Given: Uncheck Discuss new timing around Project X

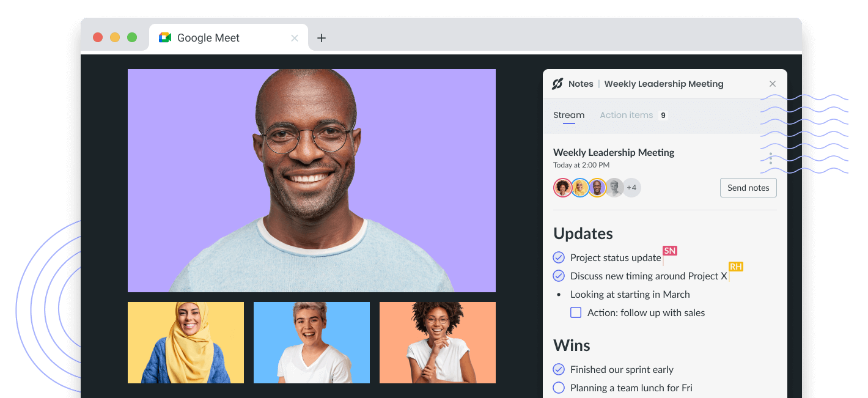Looking at the screenshot, I should click(559, 276).
